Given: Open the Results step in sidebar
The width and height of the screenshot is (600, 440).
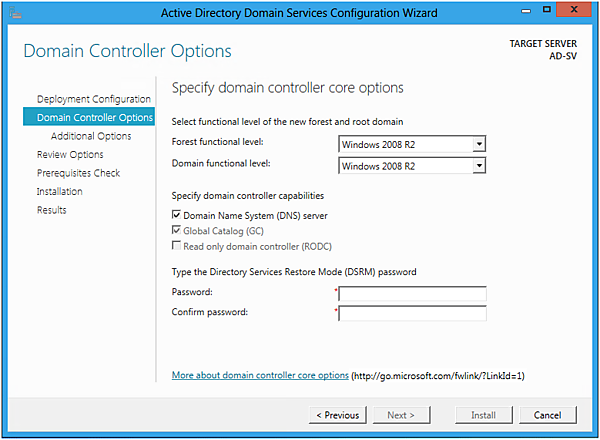Looking at the screenshot, I should pos(52,210).
